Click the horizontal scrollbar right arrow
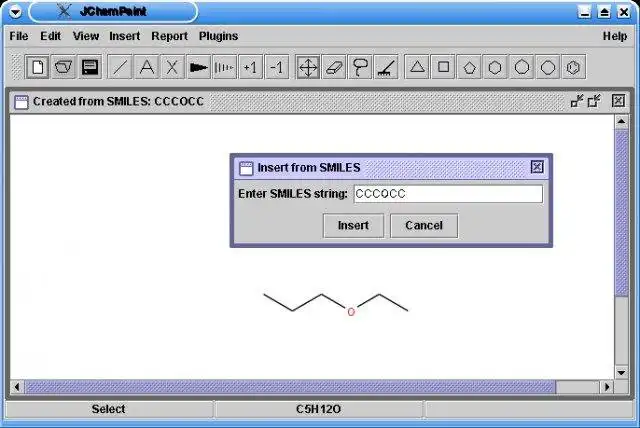 pyautogui.click(x=607, y=387)
